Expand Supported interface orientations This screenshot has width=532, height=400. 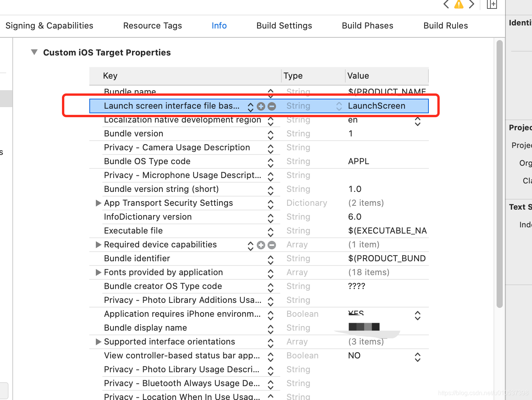(98, 342)
